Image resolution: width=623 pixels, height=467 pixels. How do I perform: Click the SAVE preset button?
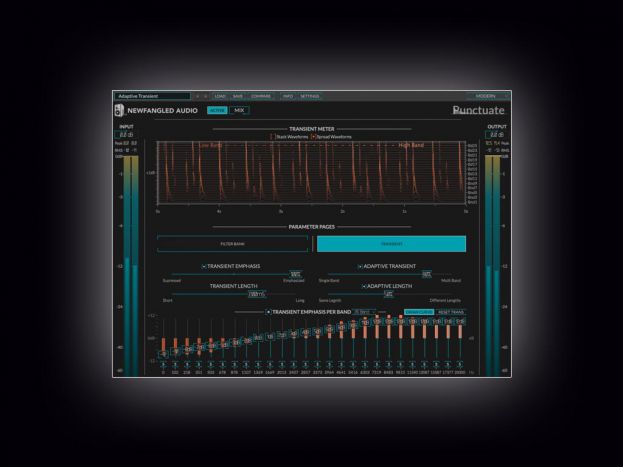[x=238, y=96]
